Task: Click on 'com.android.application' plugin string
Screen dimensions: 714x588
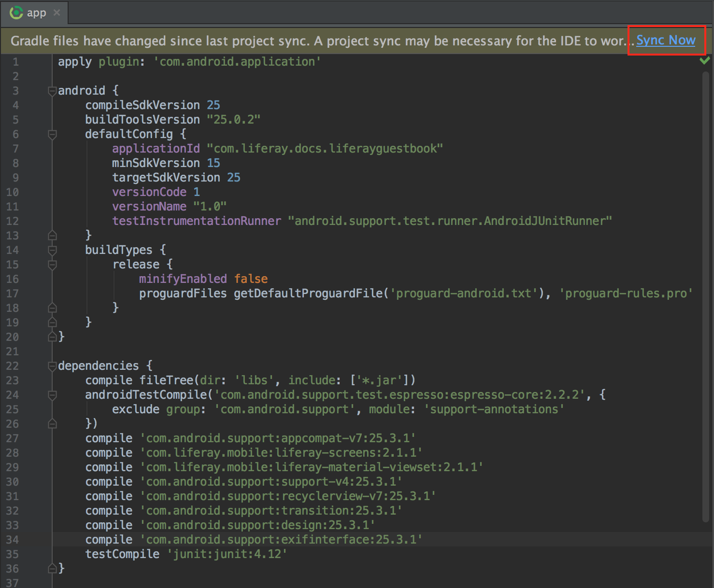Action: 237,62
